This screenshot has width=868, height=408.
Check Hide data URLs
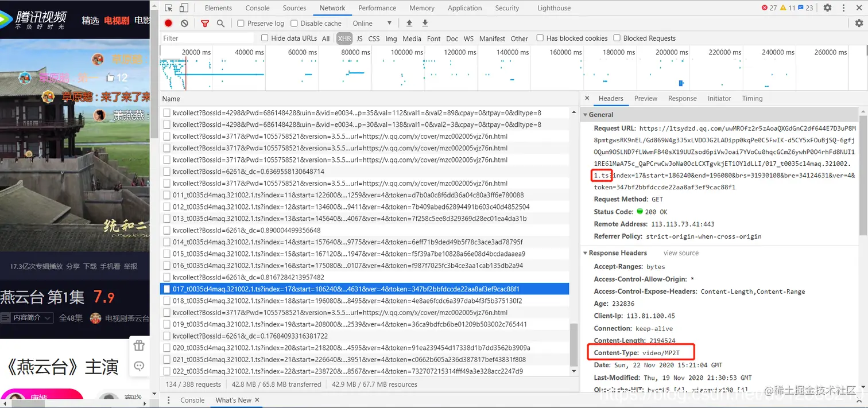pyautogui.click(x=265, y=38)
